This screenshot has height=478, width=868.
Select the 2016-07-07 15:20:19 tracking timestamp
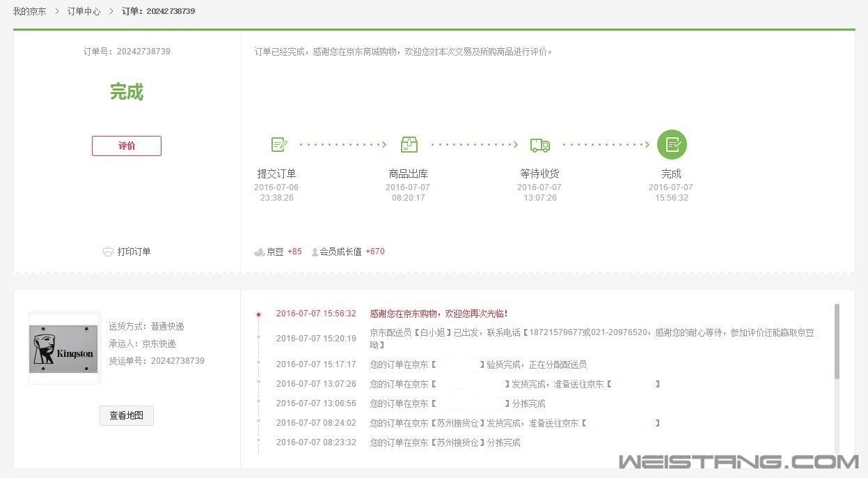click(x=316, y=339)
